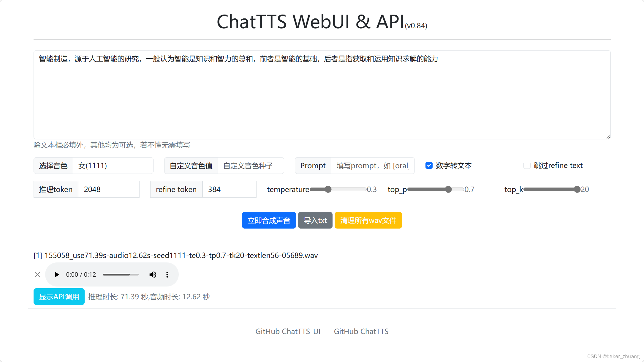This screenshot has width=644, height=362.
Task: Click the 清理所有wav文件 cleanup button
Action: pos(368,220)
